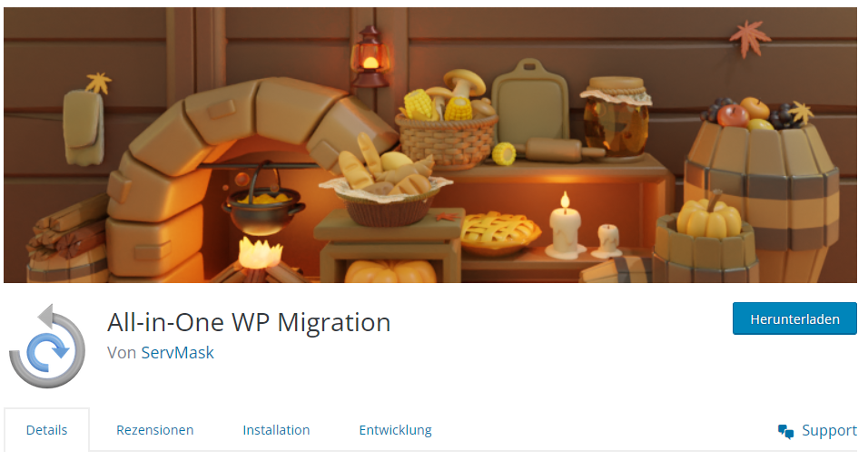Viewport: 868px width, 470px height.
Task: Open the Details tab
Action: pyautogui.click(x=46, y=430)
